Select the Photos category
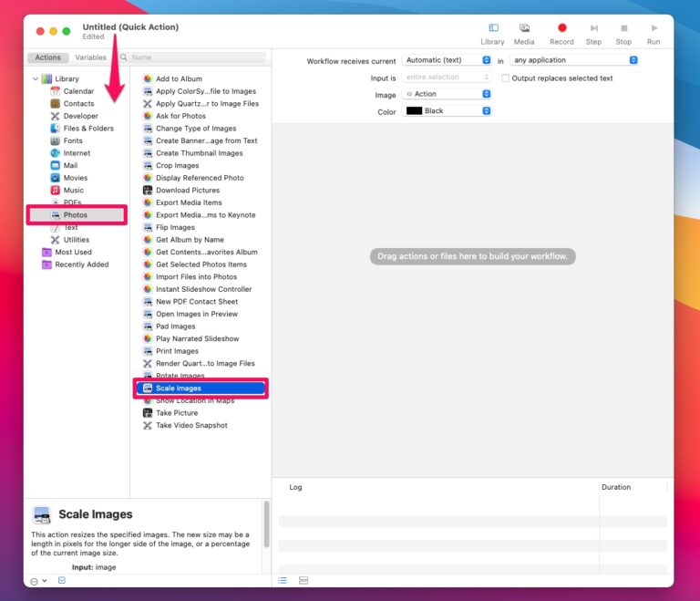 point(77,215)
